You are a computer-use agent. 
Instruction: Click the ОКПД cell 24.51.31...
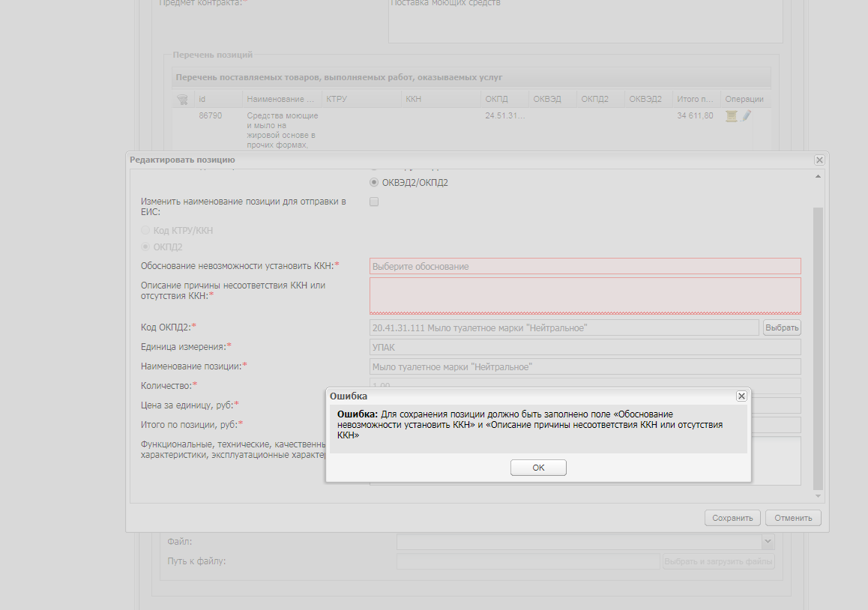505,115
